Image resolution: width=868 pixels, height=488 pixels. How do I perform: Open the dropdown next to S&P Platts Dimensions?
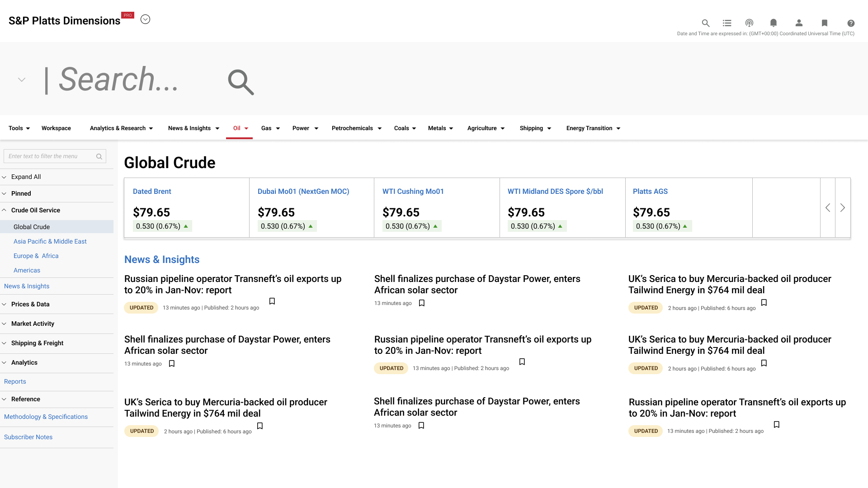pyautogui.click(x=145, y=19)
